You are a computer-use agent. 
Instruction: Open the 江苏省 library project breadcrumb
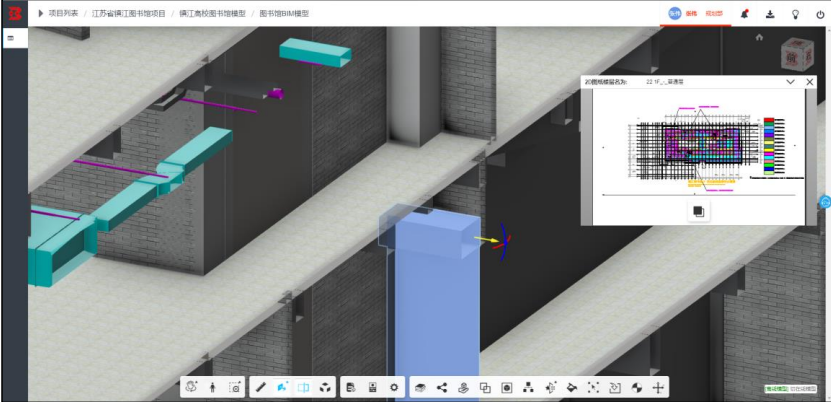point(128,13)
